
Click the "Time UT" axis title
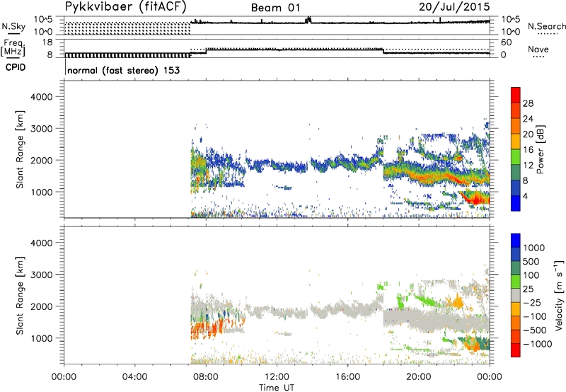coord(277,388)
